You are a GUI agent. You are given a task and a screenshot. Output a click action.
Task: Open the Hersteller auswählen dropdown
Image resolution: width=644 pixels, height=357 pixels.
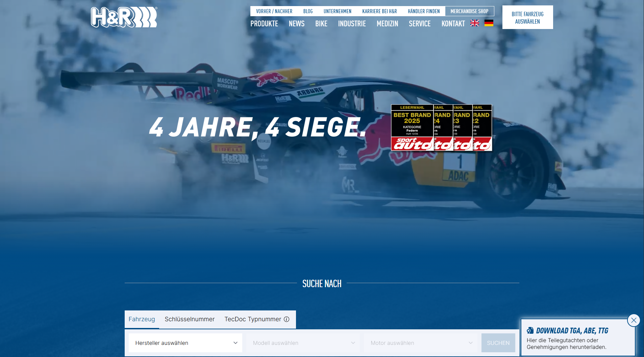[x=185, y=343]
